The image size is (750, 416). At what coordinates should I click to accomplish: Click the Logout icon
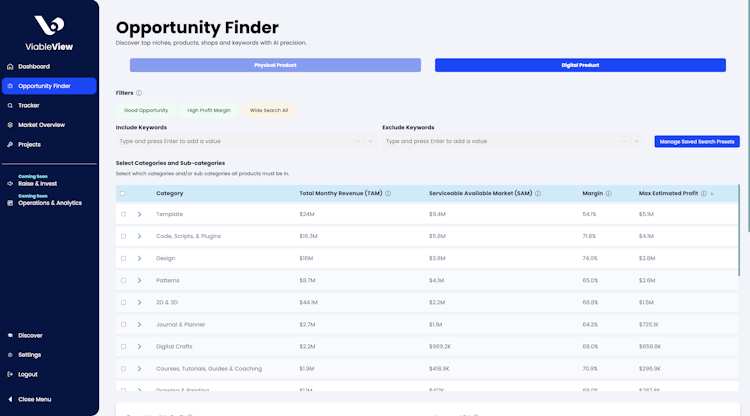[x=10, y=374]
